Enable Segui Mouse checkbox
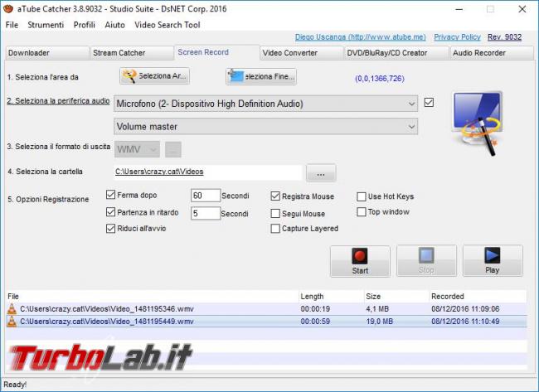The width and height of the screenshot is (539, 392). coord(275,213)
